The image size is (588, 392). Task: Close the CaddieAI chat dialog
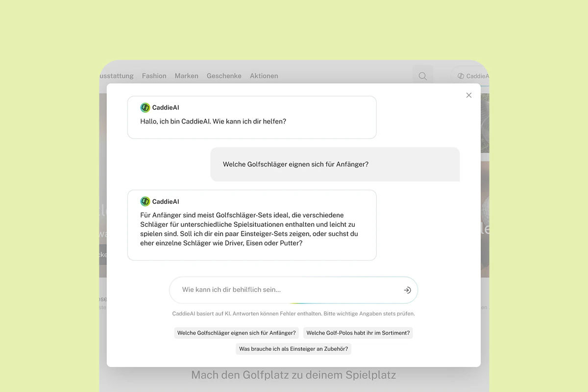click(469, 95)
